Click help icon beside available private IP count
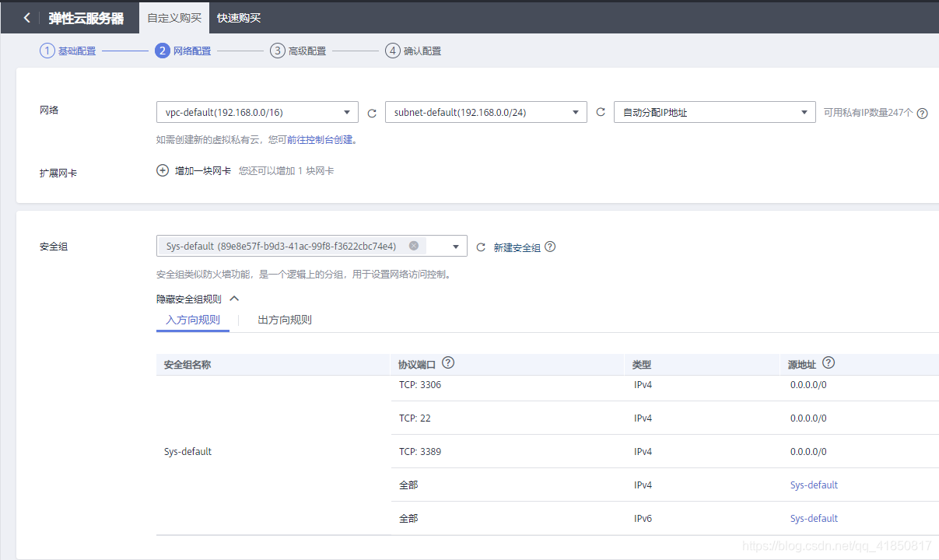The image size is (939, 560). point(923,113)
